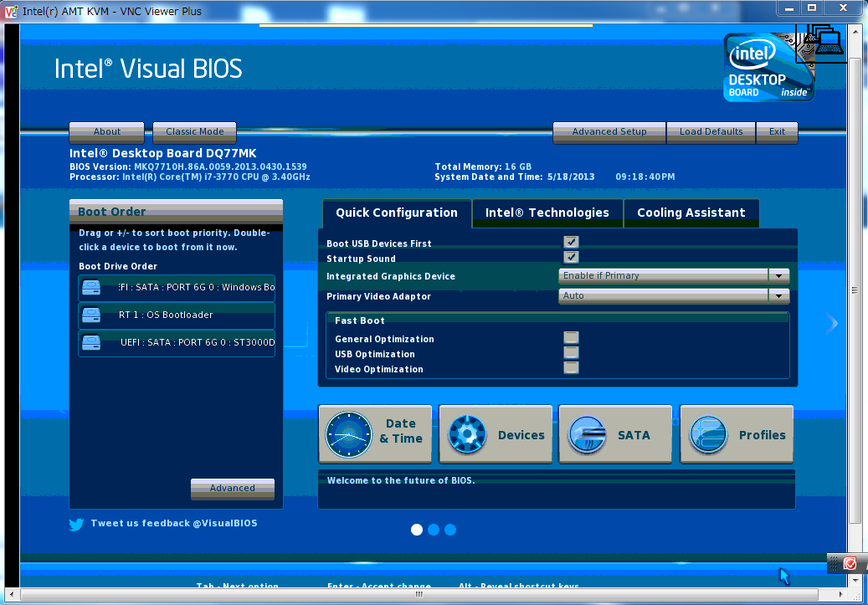Select the first page indicator dot
Image resolution: width=868 pixels, height=605 pixels.
pyautogui.click(x=417, y=530)
